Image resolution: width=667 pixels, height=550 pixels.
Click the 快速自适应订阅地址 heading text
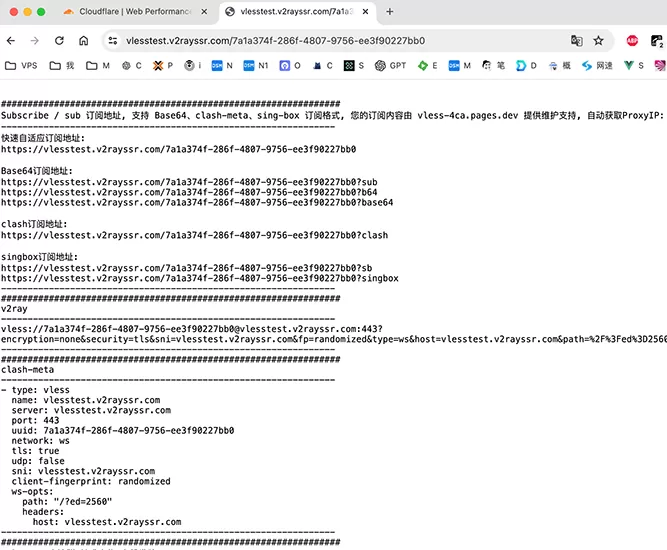[43, 138]
